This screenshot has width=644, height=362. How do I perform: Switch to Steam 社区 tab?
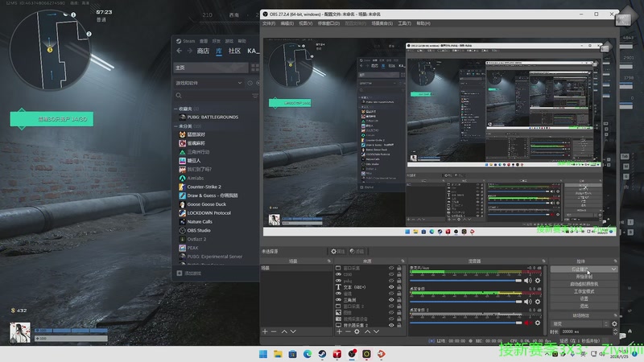tap(234, 51)
